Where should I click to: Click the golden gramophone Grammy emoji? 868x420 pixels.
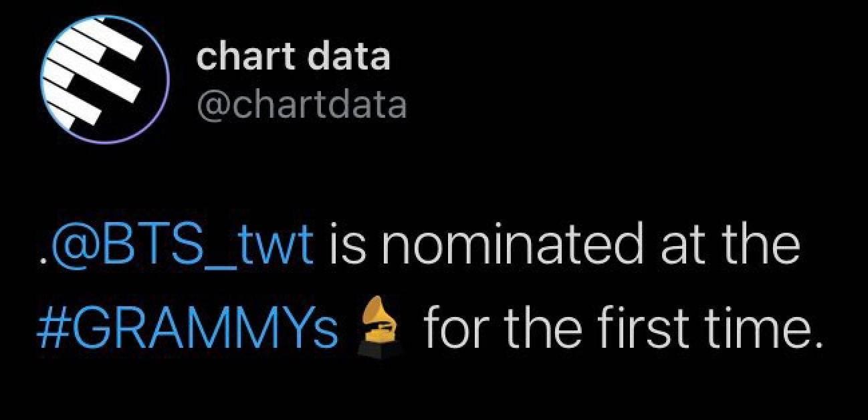tap(378, 328)
